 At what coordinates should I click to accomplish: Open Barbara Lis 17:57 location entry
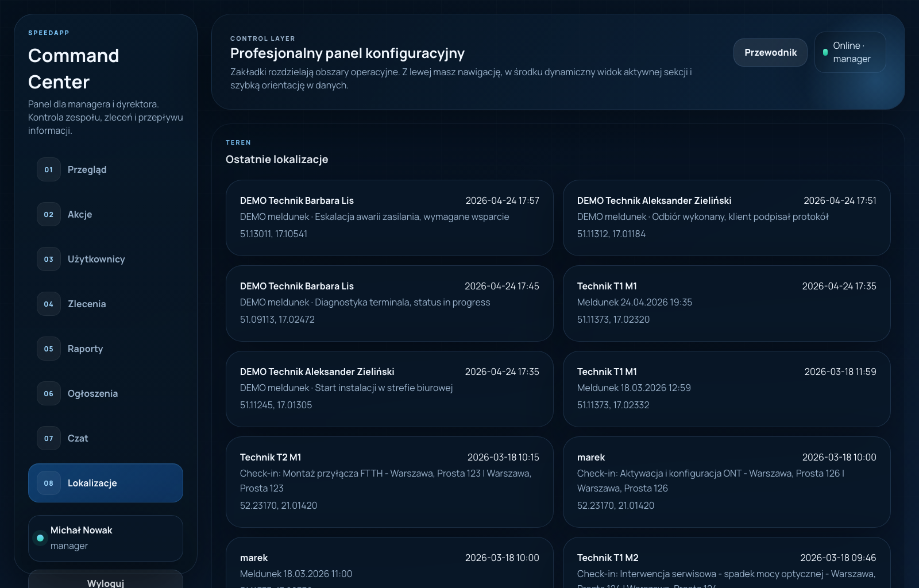(389, 218)
